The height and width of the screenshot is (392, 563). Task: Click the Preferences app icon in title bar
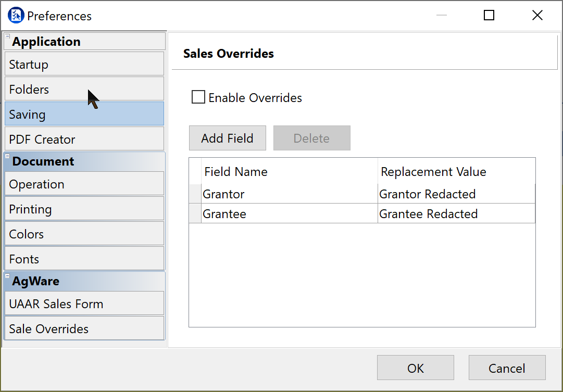[16, 16]
